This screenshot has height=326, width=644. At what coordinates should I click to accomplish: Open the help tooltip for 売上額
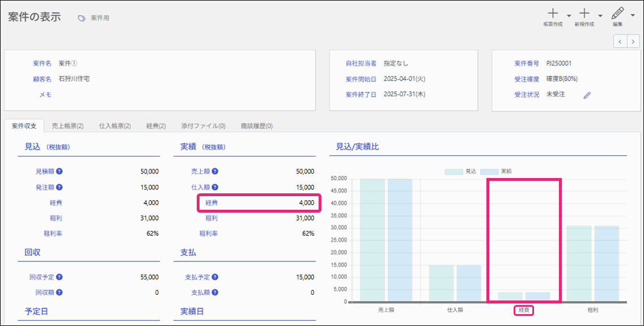pos(215,171)
